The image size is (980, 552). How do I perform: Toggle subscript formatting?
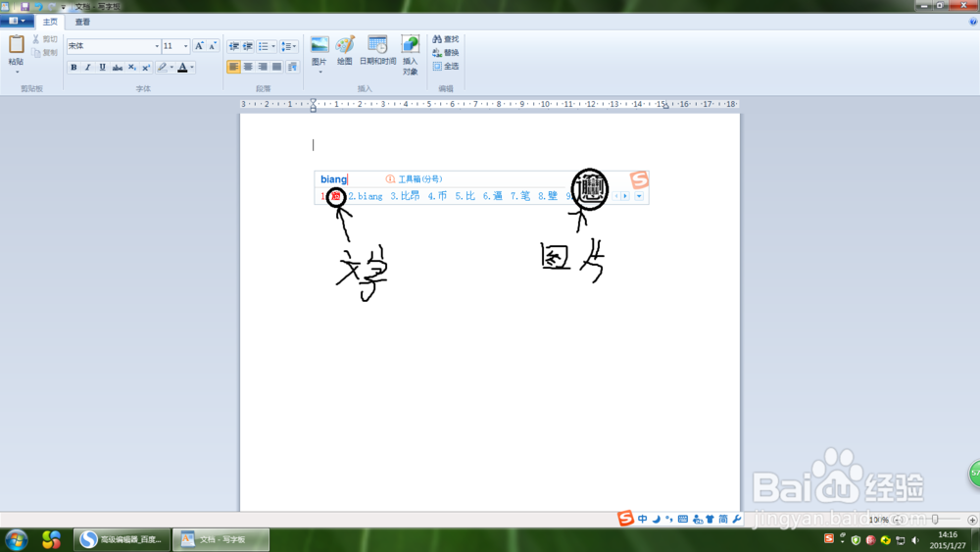click(131, 67)
